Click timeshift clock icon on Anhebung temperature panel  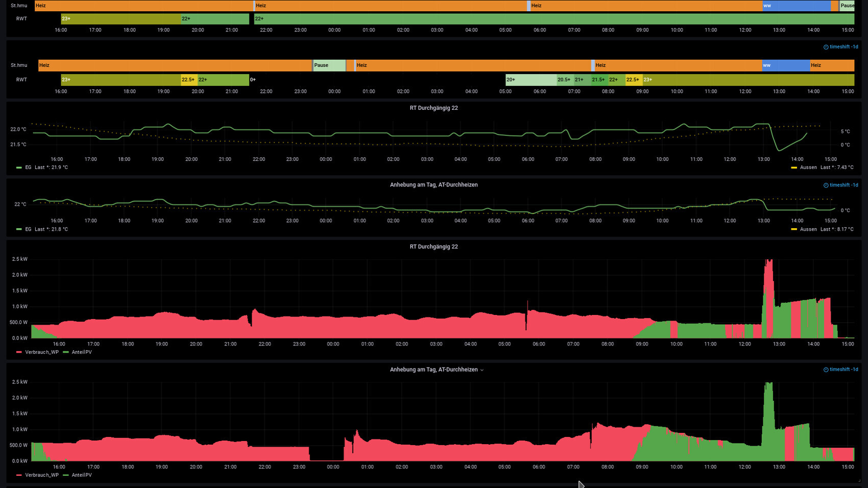(x=826, y=185)
